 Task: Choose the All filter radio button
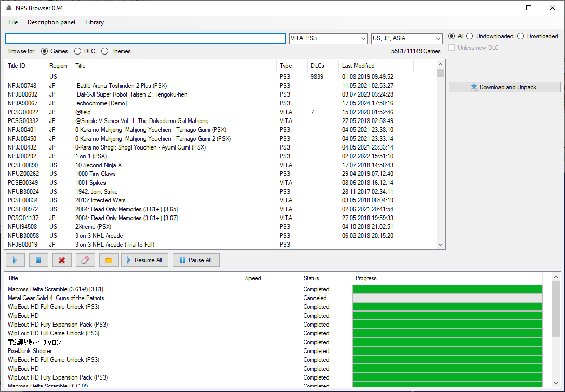[x=455, y=36]
